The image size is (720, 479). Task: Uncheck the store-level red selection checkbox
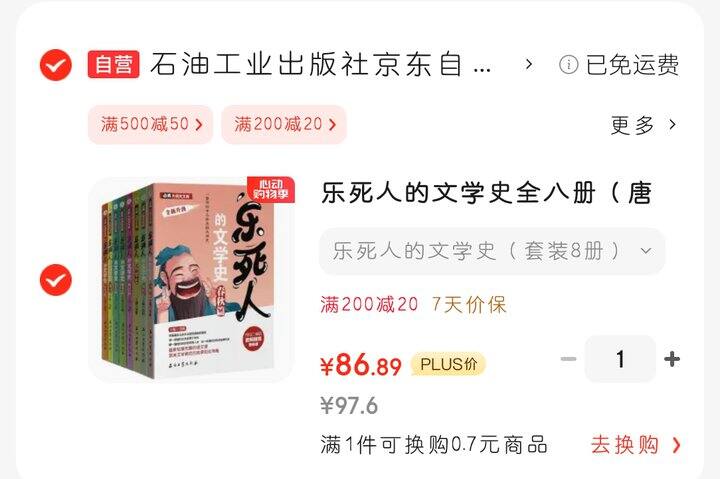pos(56,65)
